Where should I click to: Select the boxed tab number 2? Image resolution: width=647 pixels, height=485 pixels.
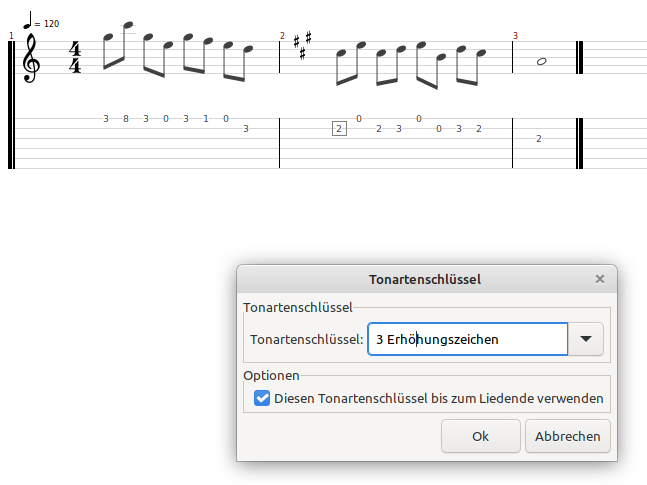click(339, 128)
